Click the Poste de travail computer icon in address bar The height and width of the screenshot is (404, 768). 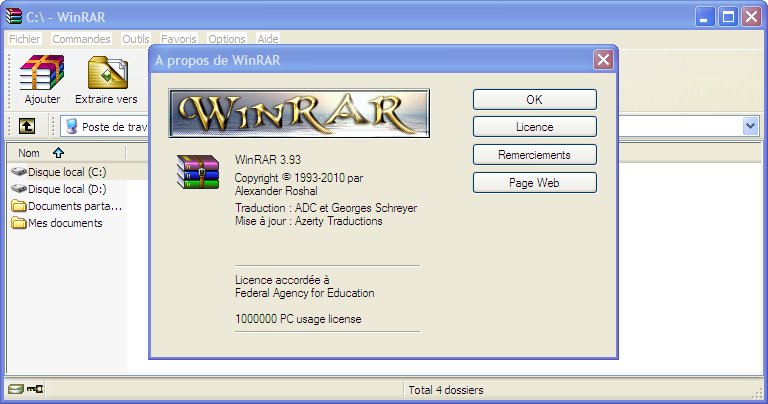(x=72, y=126)
